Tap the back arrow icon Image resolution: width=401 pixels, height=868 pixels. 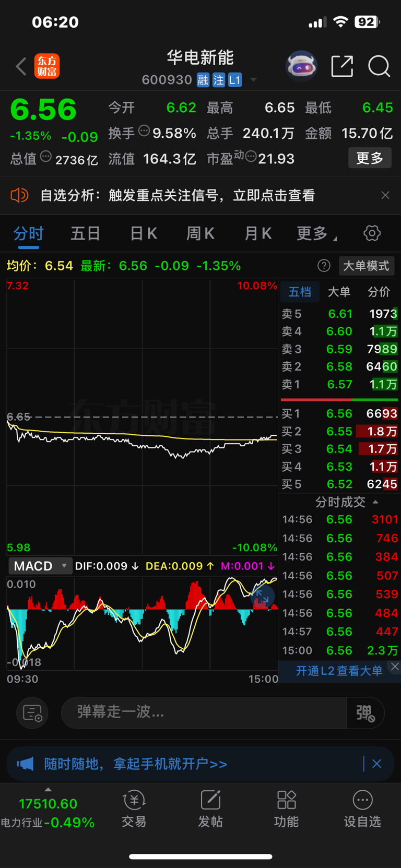pos(21,66)
